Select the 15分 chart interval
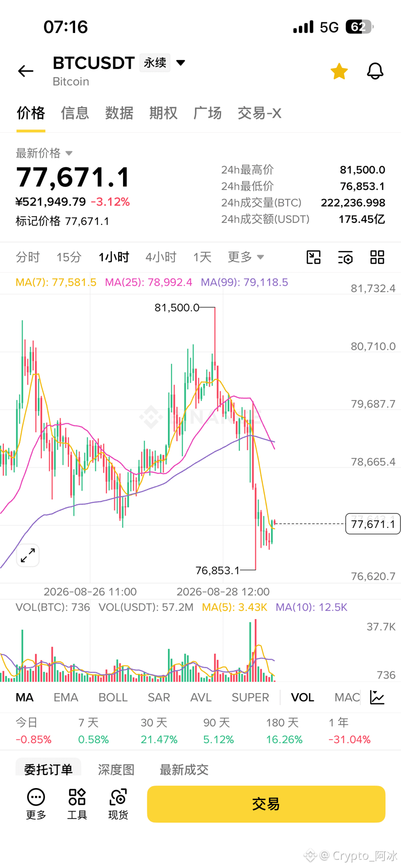 tap(69, 257)
